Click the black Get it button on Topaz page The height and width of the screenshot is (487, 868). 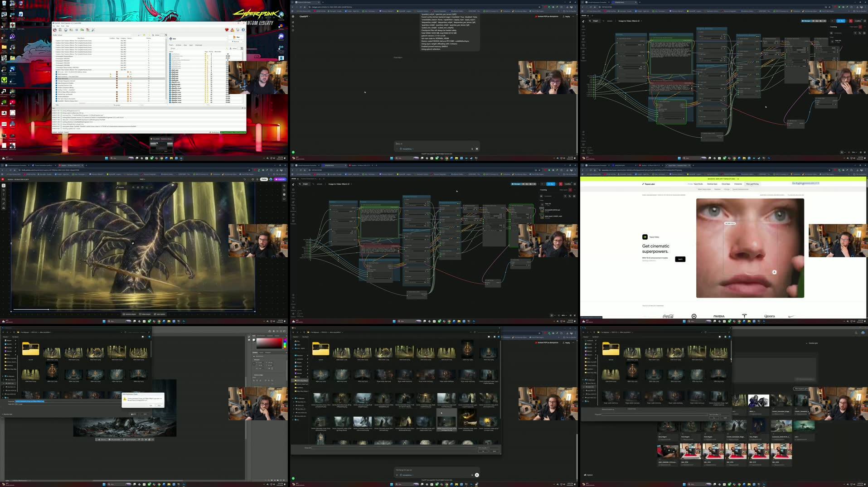click(x=680, y=259)
